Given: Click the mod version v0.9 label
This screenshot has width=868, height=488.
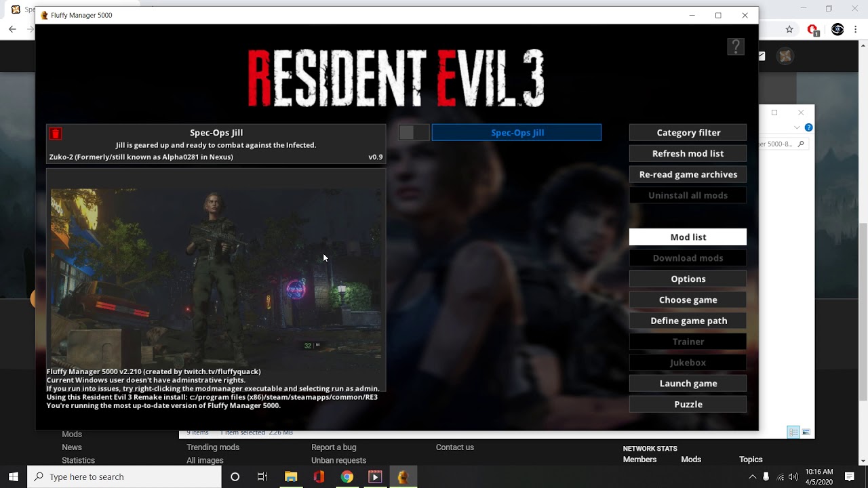Looking at the screenshot, I should click(x=376, y=157).
